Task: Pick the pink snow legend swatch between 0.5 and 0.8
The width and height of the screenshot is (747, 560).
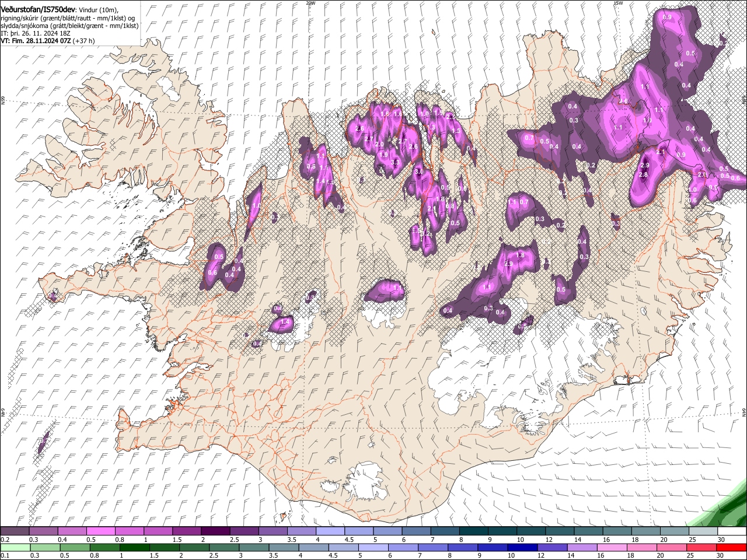Action: click(x=100, y=531)
